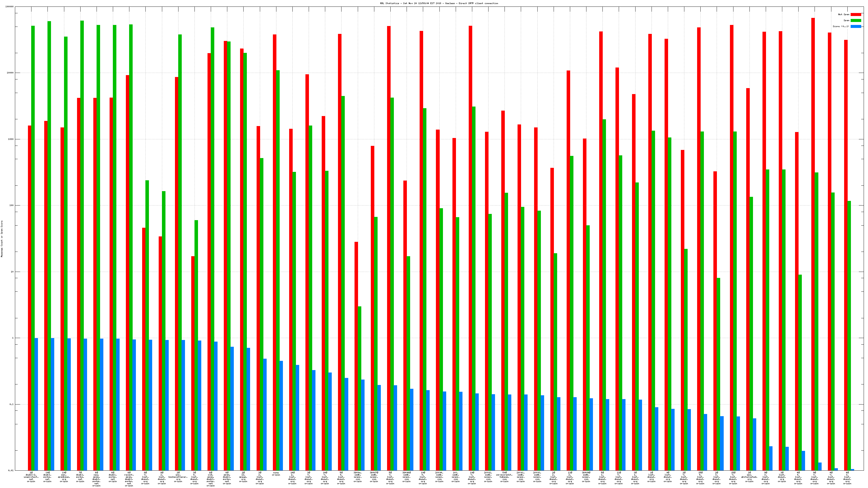Image resolution: width=868 pixels, height=488 pixels.
Task: Click the 100000 y-axis tick label
Action: pos(10,7)
